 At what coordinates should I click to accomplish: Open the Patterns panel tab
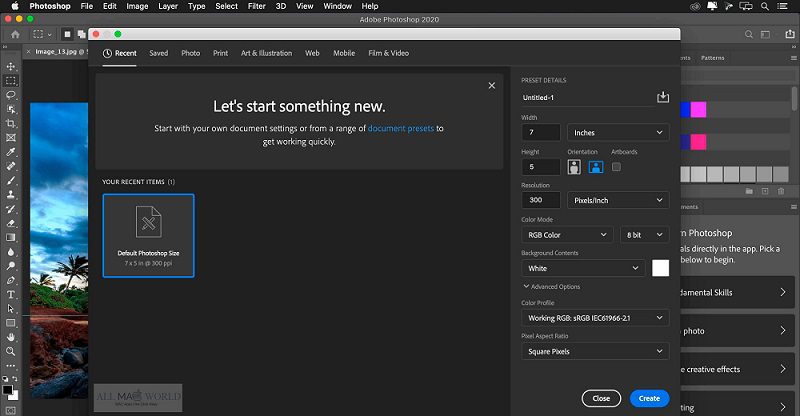[712, 58]
